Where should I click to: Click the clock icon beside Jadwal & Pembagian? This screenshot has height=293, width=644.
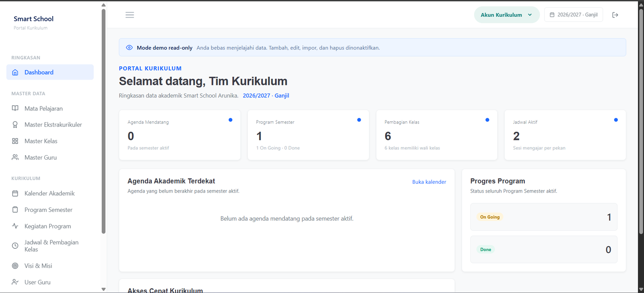point(15,246)
